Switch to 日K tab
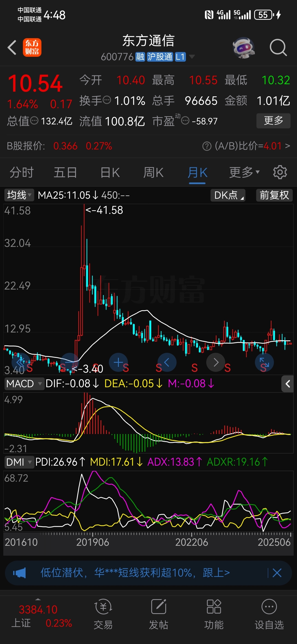Viewport: 297px width, 644px height. click(110, 173)
